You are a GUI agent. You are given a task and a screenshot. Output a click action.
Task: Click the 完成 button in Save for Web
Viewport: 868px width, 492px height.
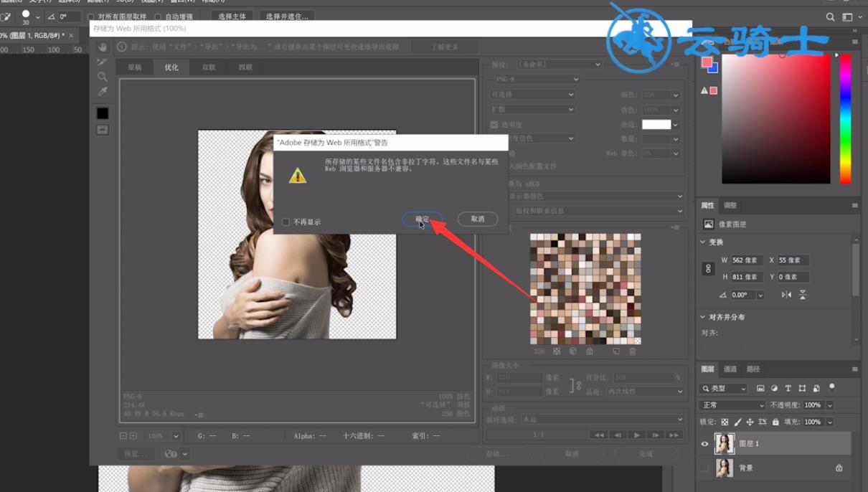click(646, 454)
